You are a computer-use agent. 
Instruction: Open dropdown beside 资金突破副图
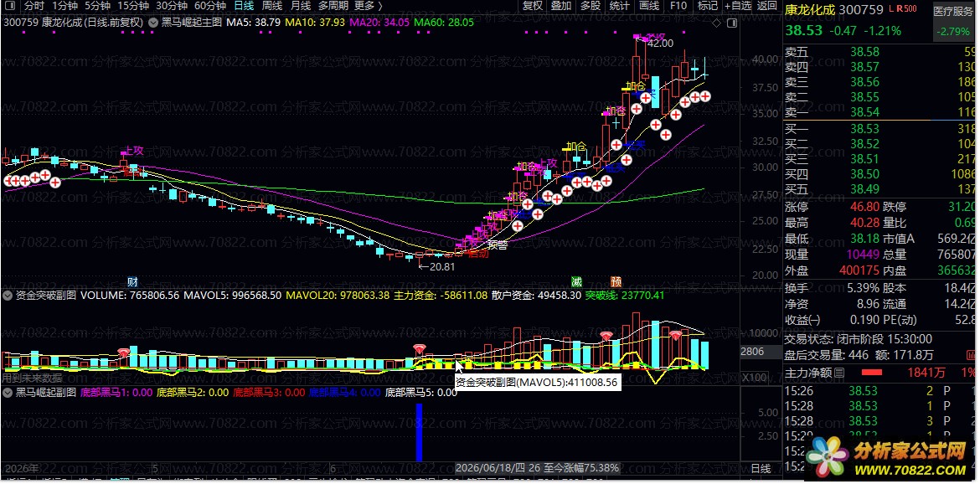(x=7, y=295)
